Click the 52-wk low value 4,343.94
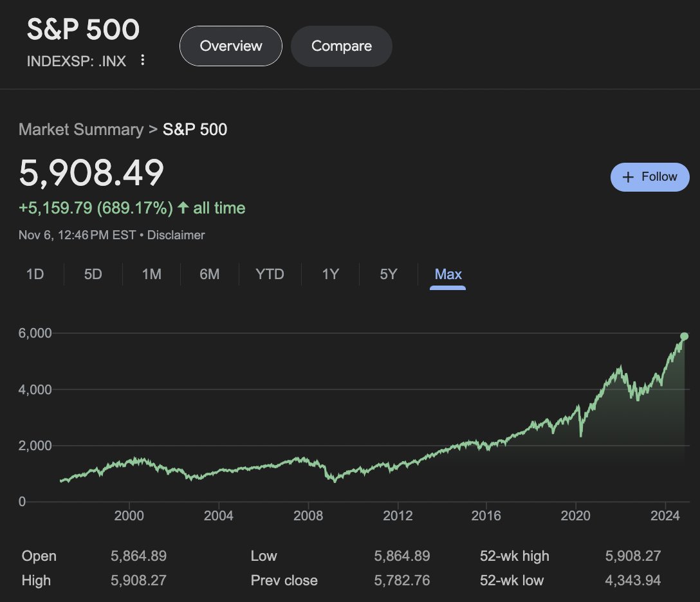The width and height of the screenshot is (700, 602). click(x=632, y=580)
